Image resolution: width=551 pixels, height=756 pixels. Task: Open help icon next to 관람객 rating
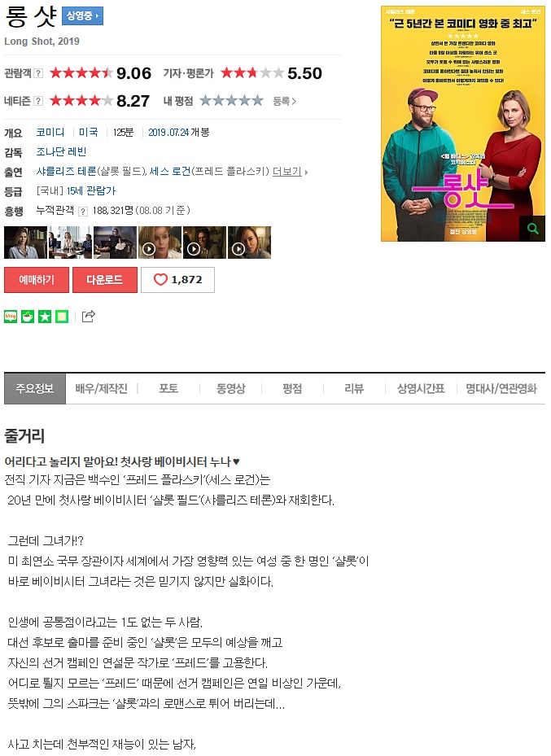38,73
